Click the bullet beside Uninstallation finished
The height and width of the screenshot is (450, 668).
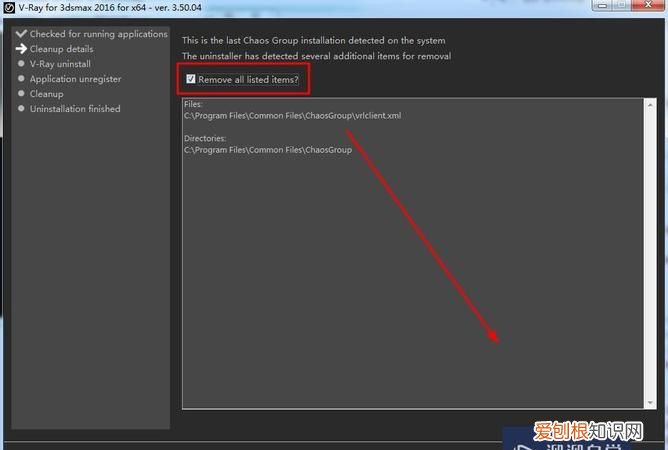pos(20,109)
